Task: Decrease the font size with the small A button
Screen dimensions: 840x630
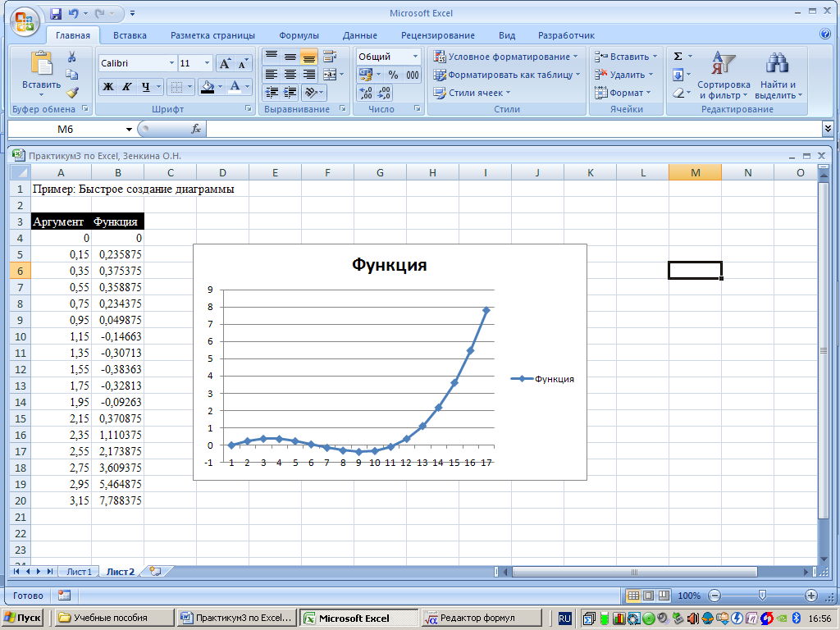Action: (243, 64)
